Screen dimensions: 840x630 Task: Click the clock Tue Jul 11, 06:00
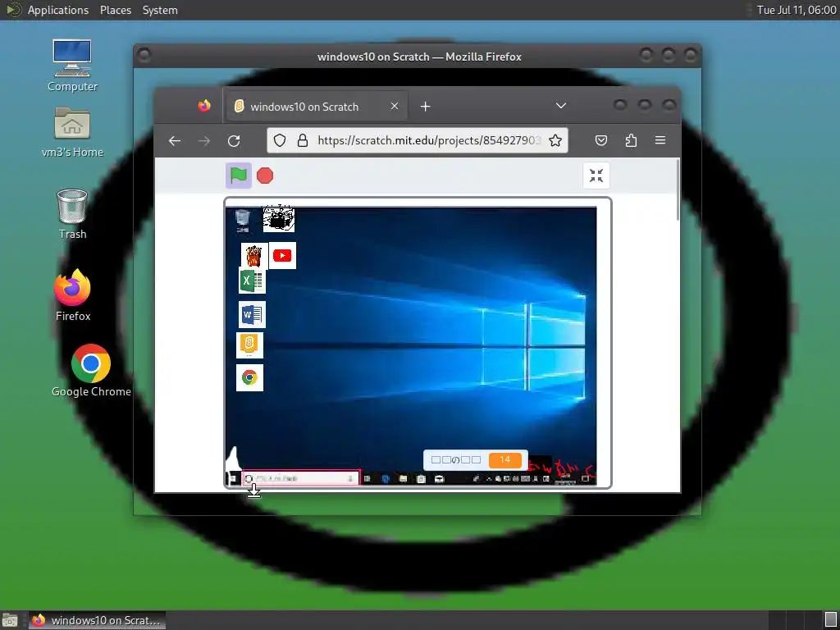(796, 10)
